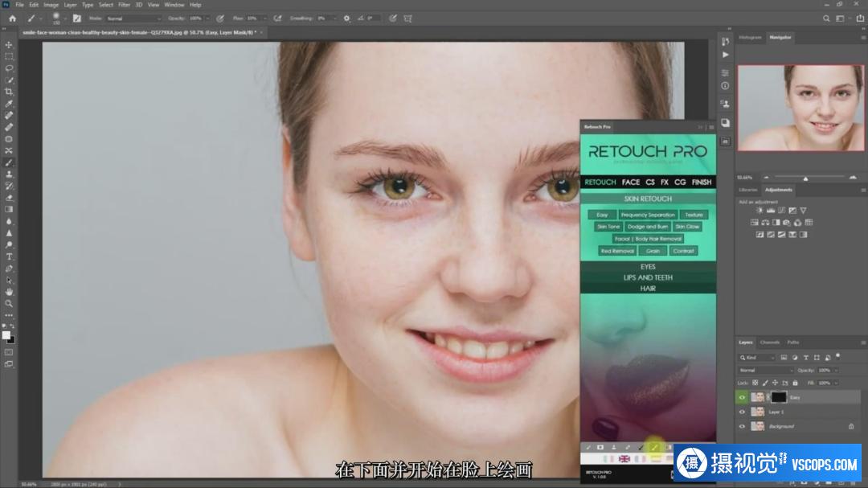This screenshot has width=868, height=488.
Task: Open the brush Mode dropdown
Action: point(133,18)
